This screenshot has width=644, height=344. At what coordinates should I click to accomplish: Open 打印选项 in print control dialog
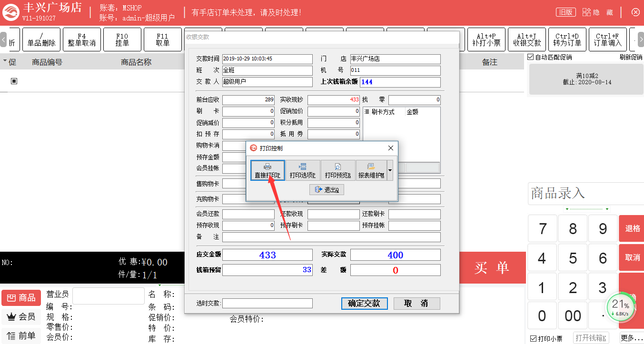(303, 170)
